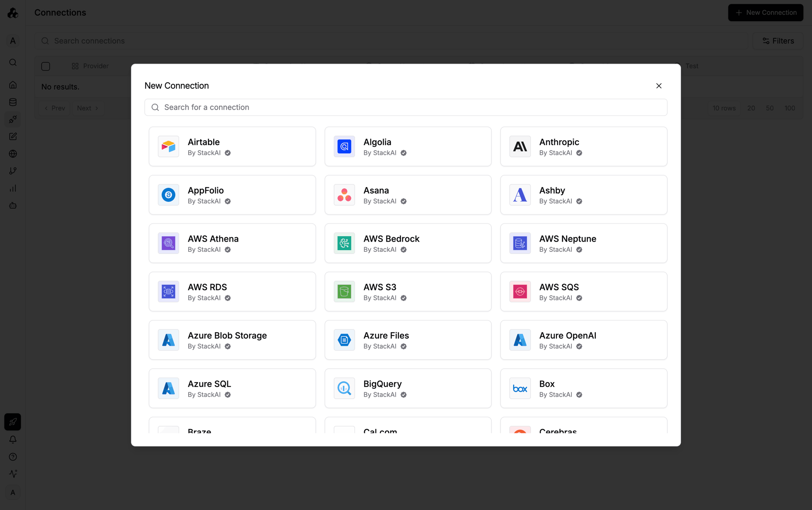Click the AWS Bedrock logo icon
The width and height of the screenshot is (812, 510).
[344, 243]
